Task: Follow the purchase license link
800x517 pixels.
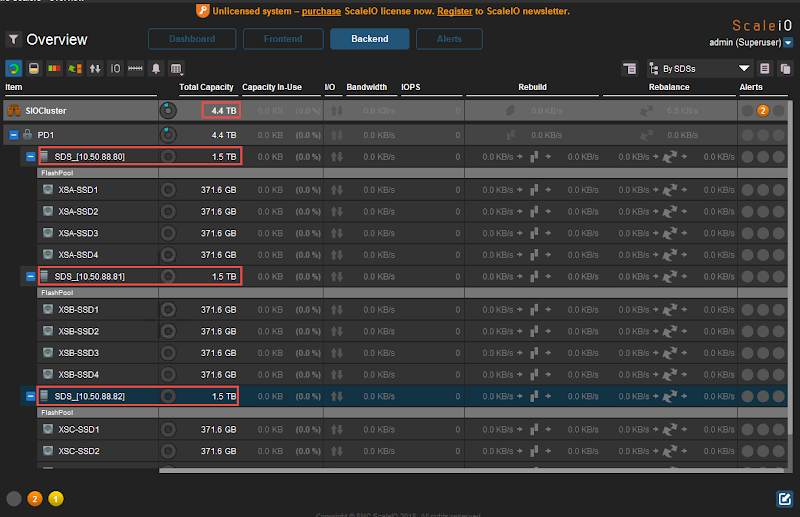Action: (321, 11)
